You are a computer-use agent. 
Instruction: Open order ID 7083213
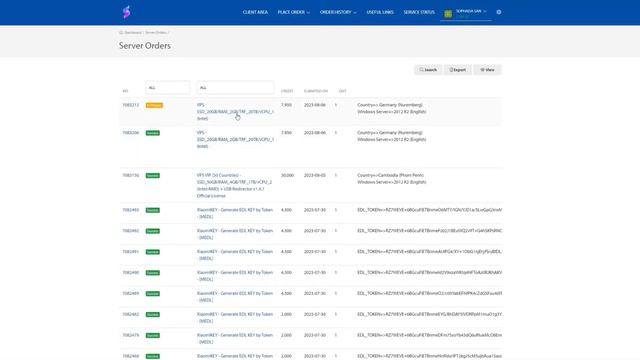(131, 105)
